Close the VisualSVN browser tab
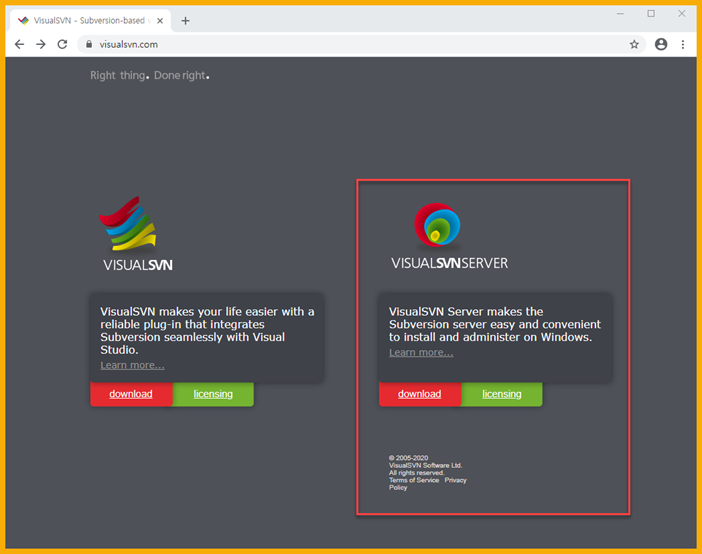Screen dimensions: 702x554 click(x=160, y=21)
